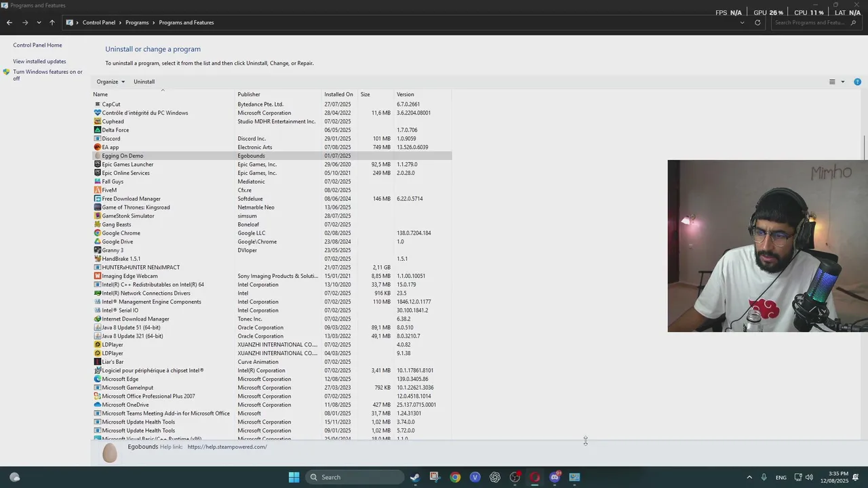The height and width of the screenshot is (488, 868).
Task: Select the Google Chrome program icon
Action: pyautogui.click(x=97, y=233)
